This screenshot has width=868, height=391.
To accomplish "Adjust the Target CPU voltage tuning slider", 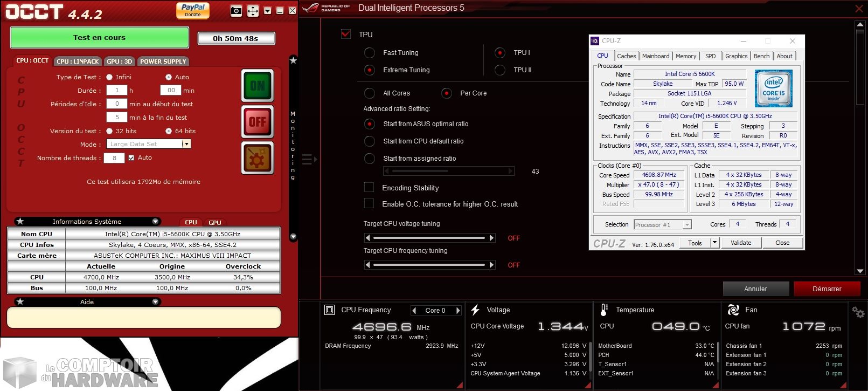I will (x=429, y=238).
